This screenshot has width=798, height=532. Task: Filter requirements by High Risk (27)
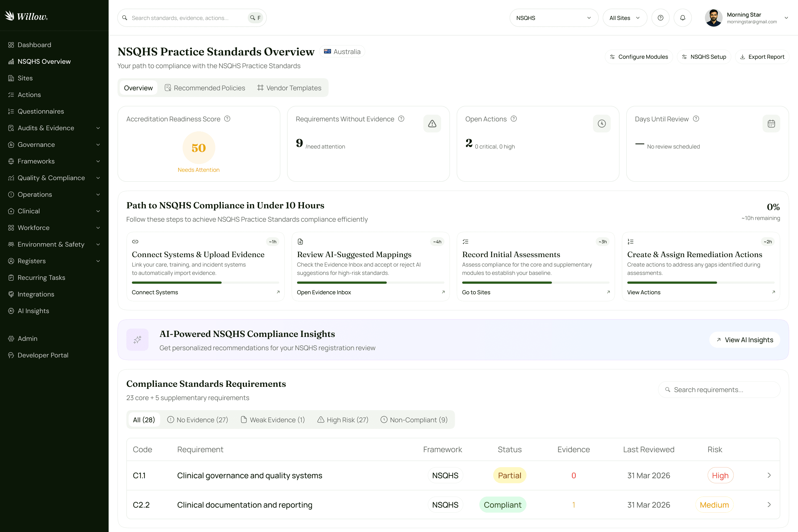343,420
